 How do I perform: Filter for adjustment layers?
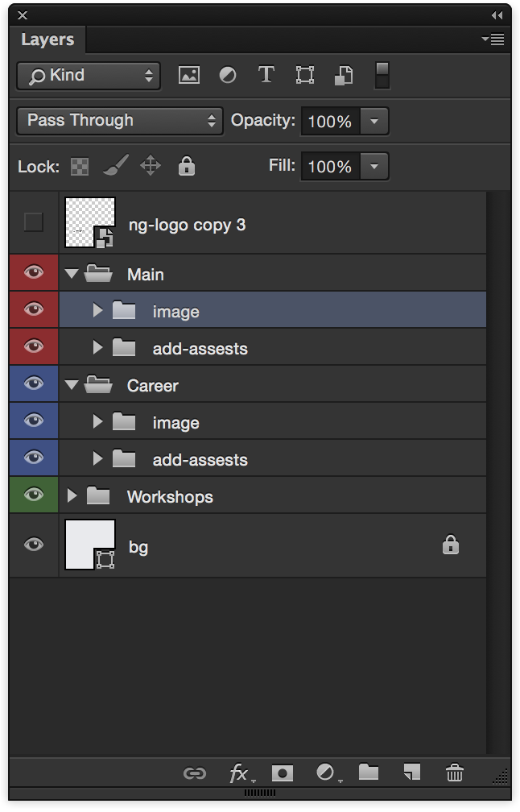(228, 76)
